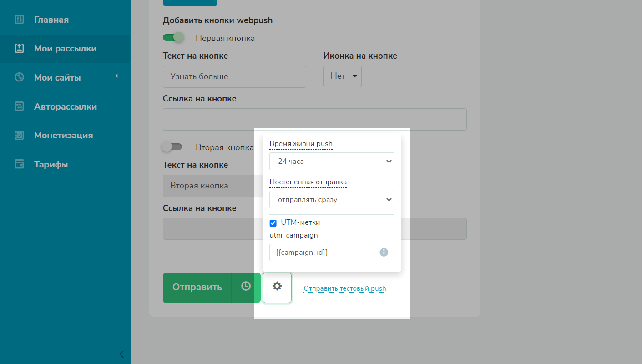The height and width of the screenshot is (364, 642).
Task: Click the first Ссылка на кнопке field
Action: pyautogui.click(x=314, y=119)
